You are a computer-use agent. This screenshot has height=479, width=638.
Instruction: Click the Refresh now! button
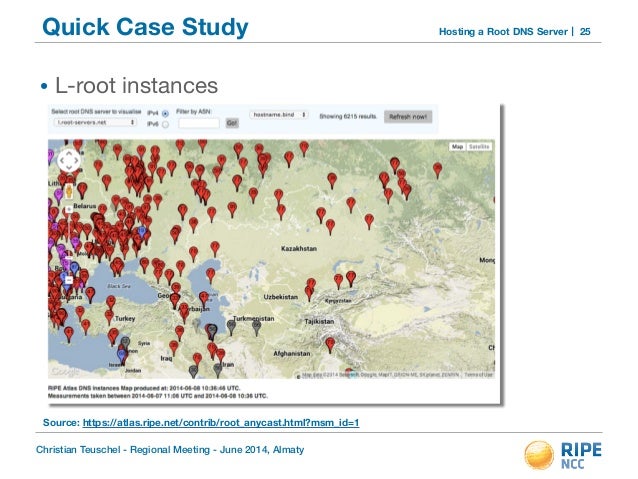409,117
